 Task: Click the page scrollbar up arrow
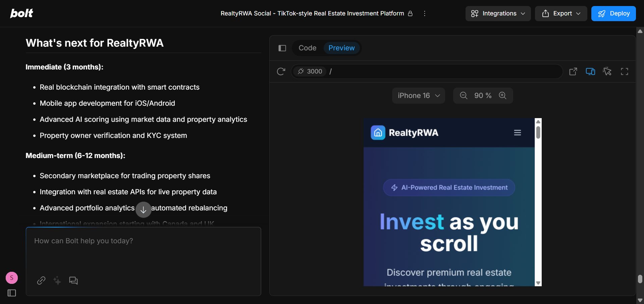click(x=640, y=31)
